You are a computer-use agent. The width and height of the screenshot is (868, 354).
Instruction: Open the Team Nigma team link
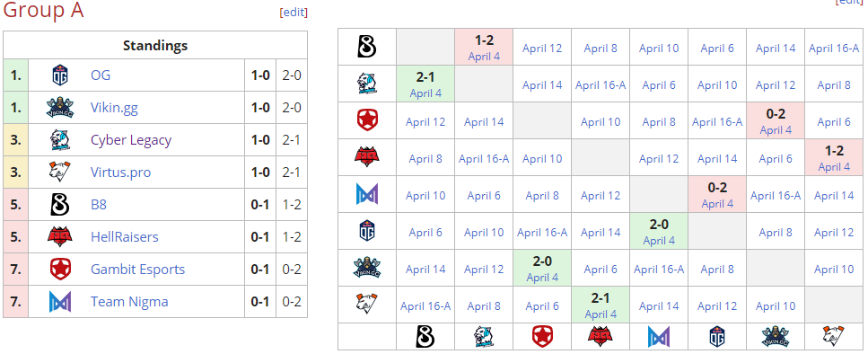pyautogui.click(x=129, y=302)
